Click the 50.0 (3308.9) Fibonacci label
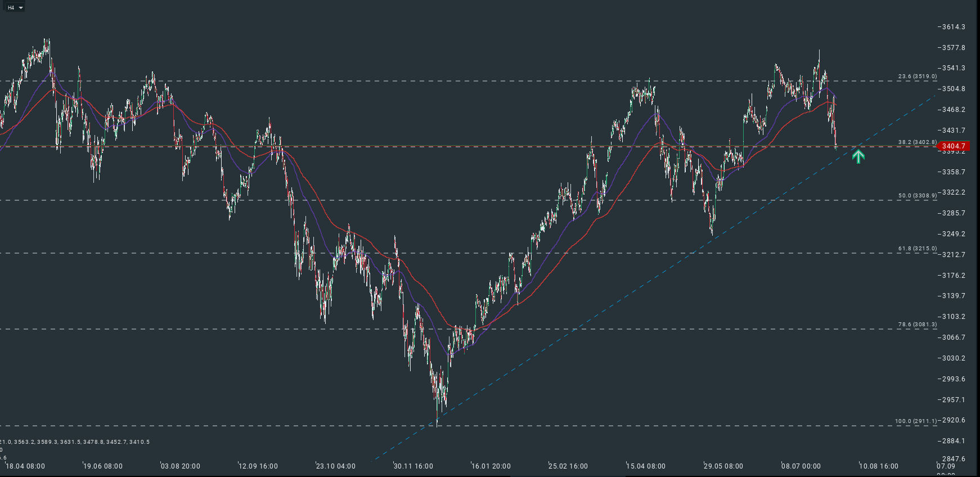This screenshot has height=477, width=980. click(918, 196)
